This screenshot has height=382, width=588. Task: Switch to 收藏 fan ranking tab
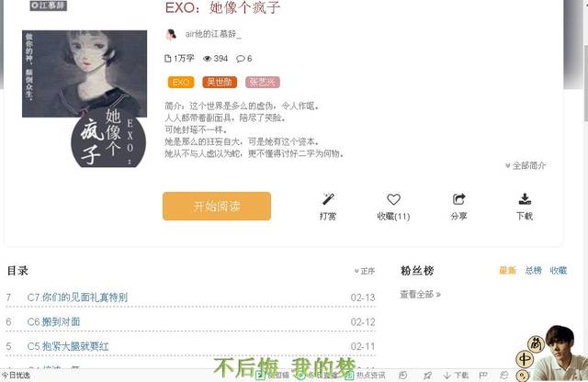pyautogui.click(x=559, y=270)
